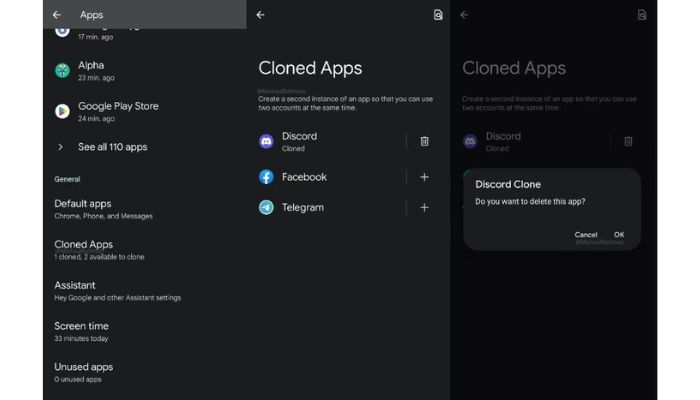Image resolution: width=700 pixels, height=400 pixels.
Task: Click '1 cloned, 2 available to clone' subtitle
Action: [99, 257]
